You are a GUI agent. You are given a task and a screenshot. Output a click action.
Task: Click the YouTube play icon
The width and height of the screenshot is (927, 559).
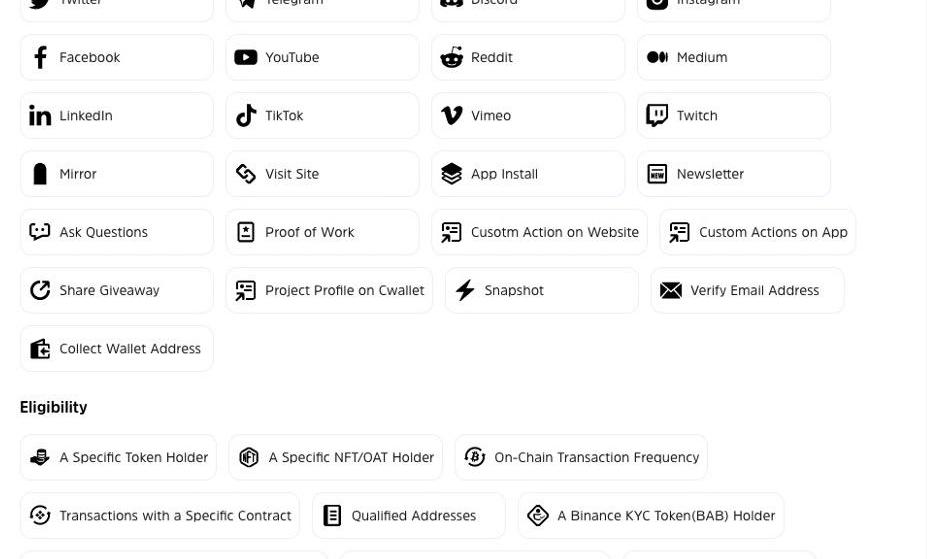pos(246,58)
